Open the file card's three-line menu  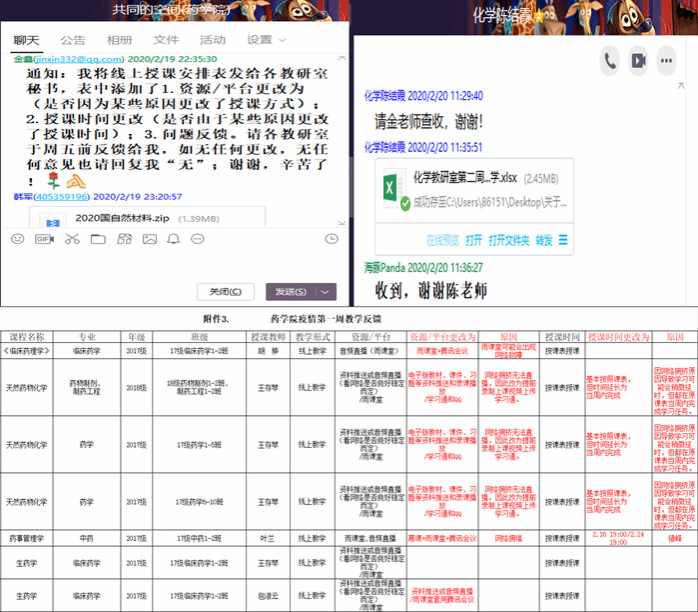[562, 240]
